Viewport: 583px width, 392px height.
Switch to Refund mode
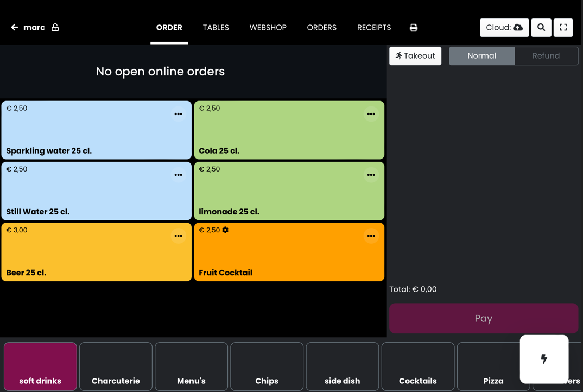(546, 56)
